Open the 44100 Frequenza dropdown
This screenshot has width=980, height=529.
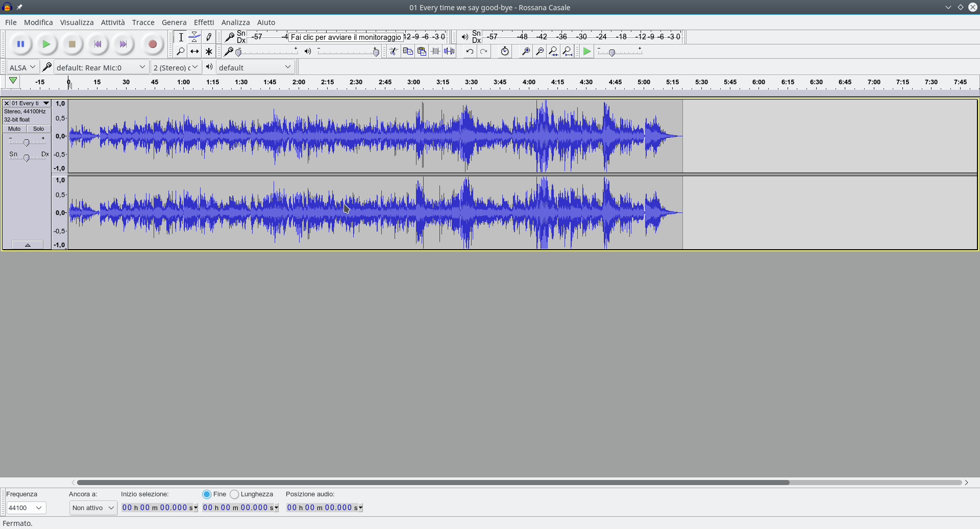click(26, 508)
